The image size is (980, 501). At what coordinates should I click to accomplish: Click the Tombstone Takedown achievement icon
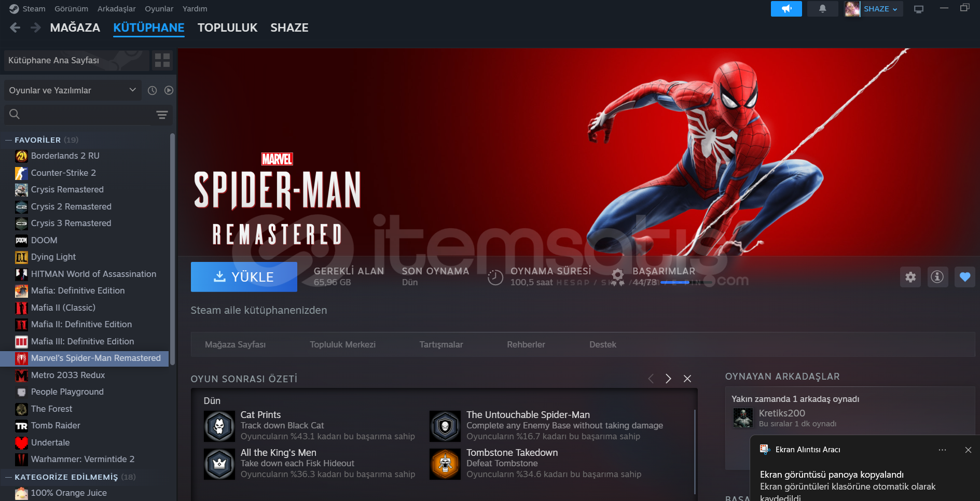[x=445, y=464]
